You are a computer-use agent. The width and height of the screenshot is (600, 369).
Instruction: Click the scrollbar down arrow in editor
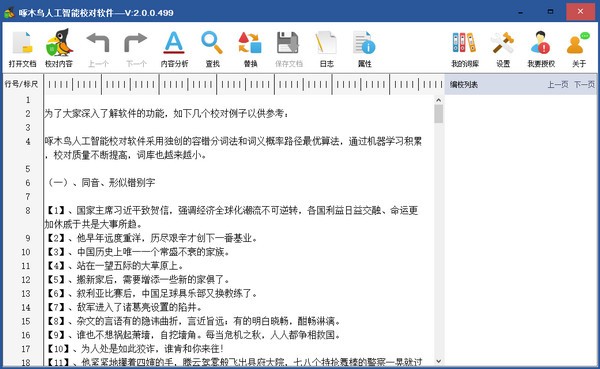coord(439,361)
